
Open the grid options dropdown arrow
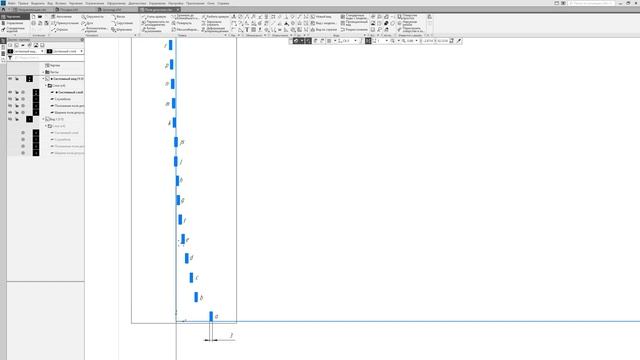[x=335, y=41]
